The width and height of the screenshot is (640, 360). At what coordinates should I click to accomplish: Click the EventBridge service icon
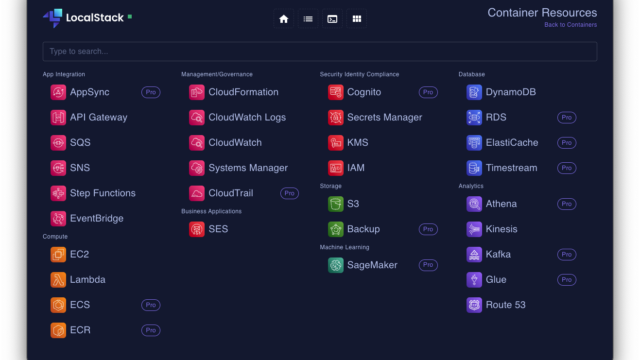coord(58,218)
